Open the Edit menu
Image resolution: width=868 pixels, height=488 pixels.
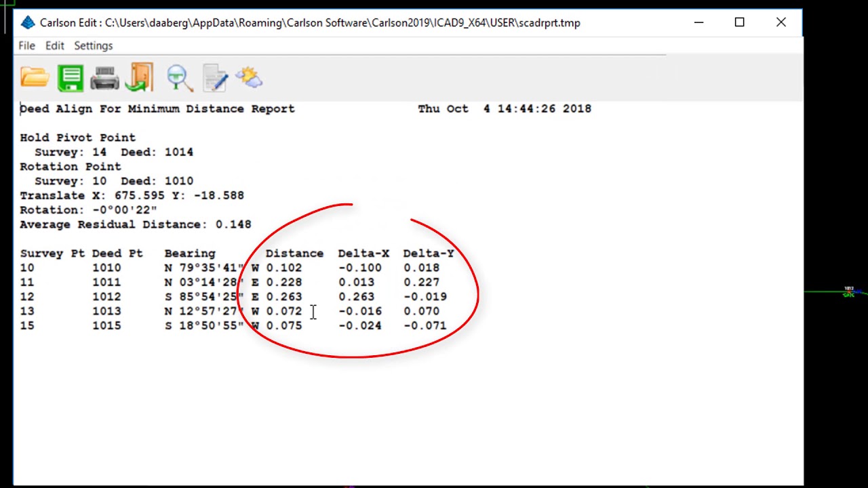(x=55, y=45)
